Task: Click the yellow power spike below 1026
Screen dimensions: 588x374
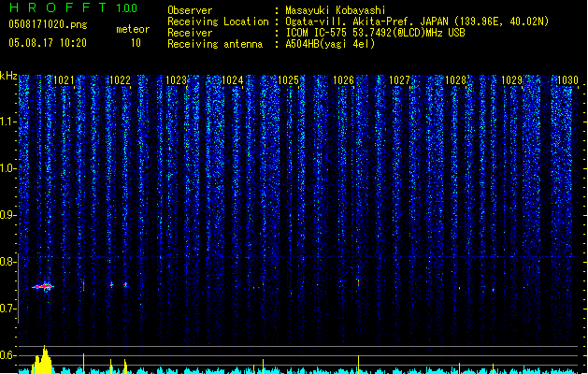Action: tap(358, 365)
